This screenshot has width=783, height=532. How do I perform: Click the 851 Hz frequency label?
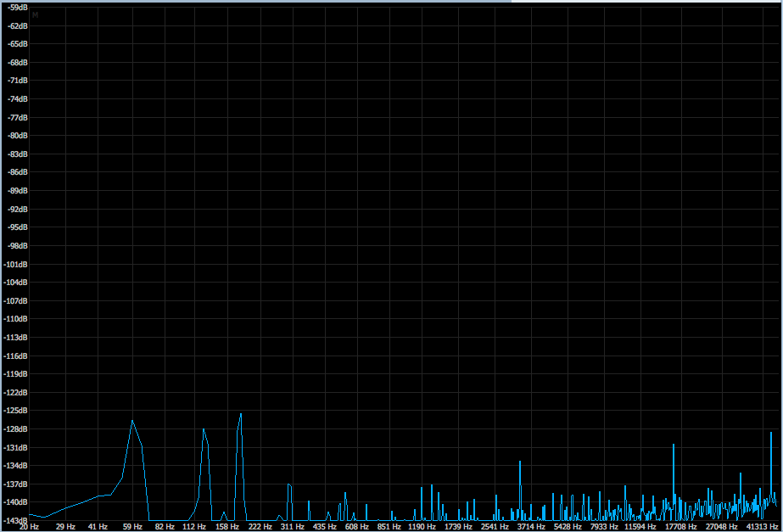pos(389,527)
